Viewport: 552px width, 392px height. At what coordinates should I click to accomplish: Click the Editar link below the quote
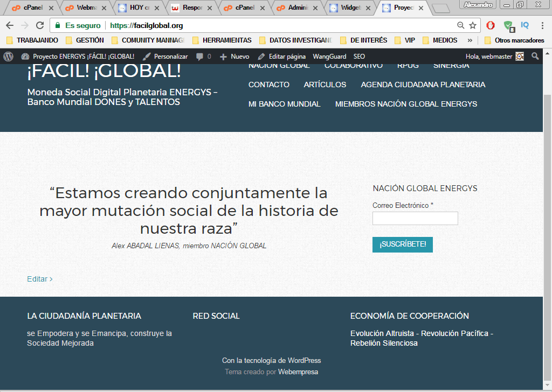[x=40, y=279]
